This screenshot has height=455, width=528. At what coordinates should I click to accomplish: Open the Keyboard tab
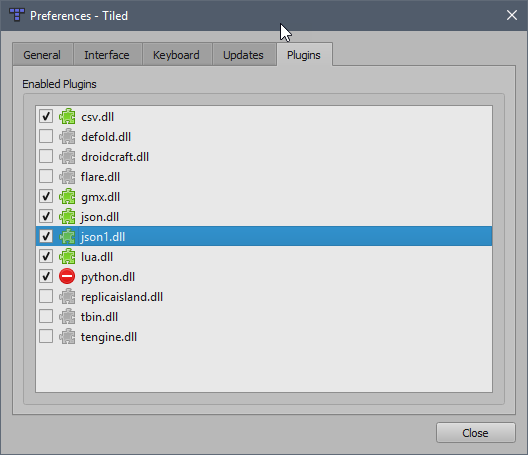pos(176,55)
